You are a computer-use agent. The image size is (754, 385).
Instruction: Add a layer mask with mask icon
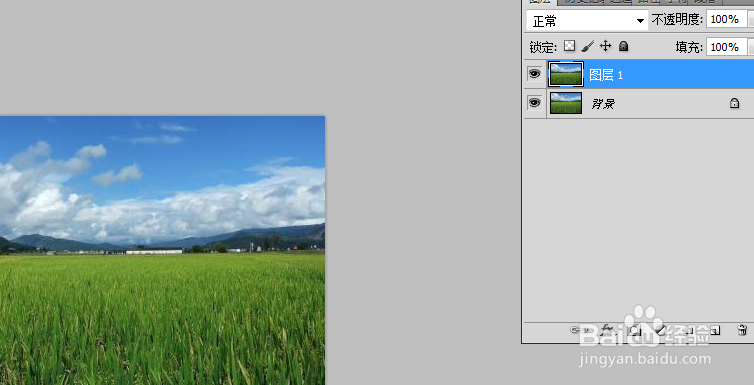point(635,330)
